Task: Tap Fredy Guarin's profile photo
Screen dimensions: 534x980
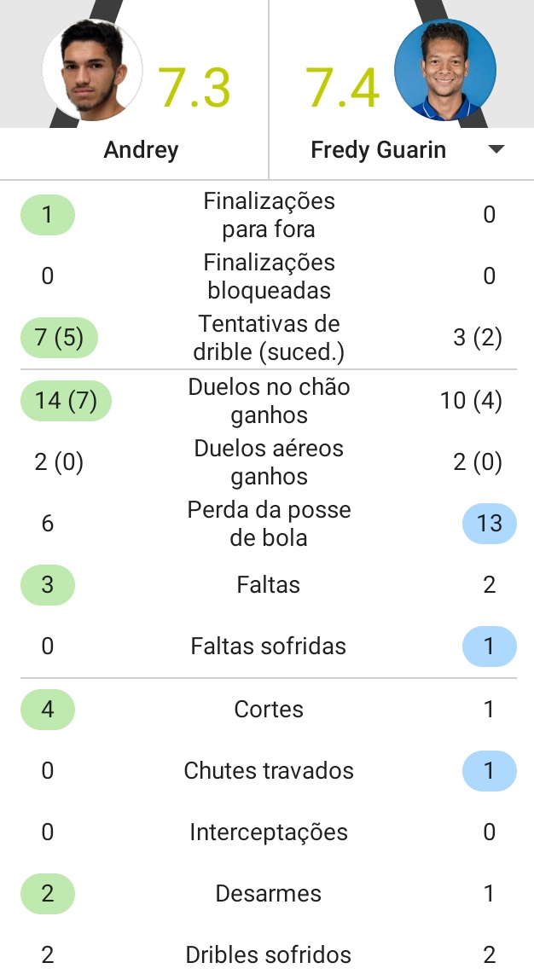Action: coord(445,70)
